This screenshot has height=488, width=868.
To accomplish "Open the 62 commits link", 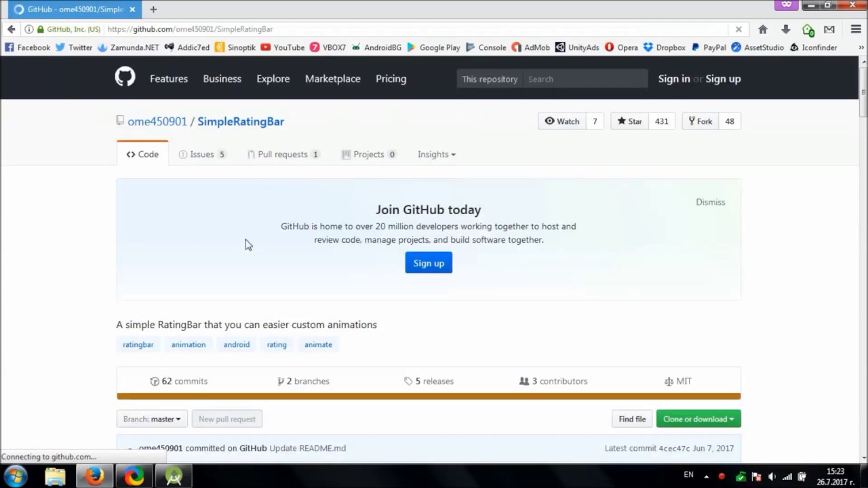I will pyautogui.click(x=179, y=381).
